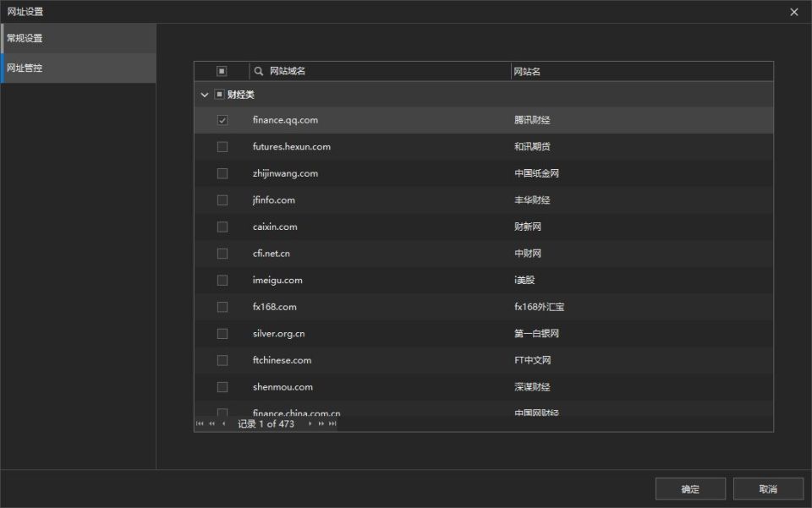Tick the zhijinwang.com checkbox

(222, 173)
